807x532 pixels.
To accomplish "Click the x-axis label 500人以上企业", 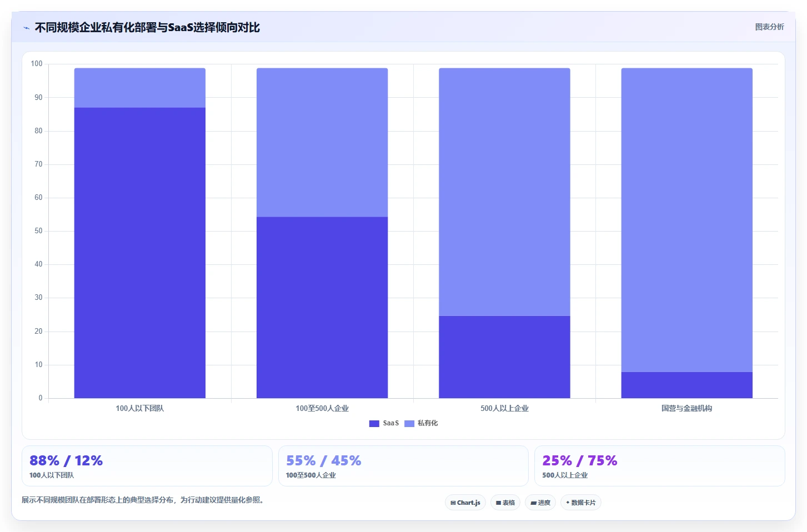I will [x=504, y=408].
